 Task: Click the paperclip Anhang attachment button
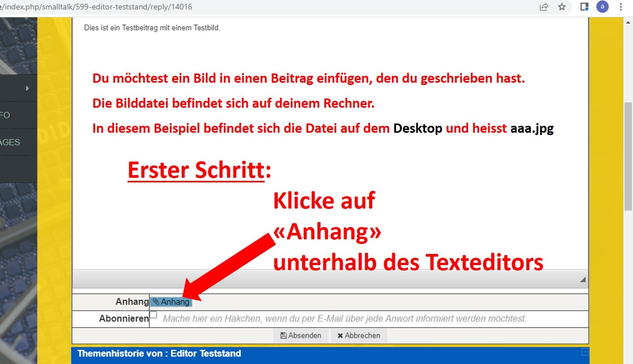pyautogui.click(x=171, y=302)
